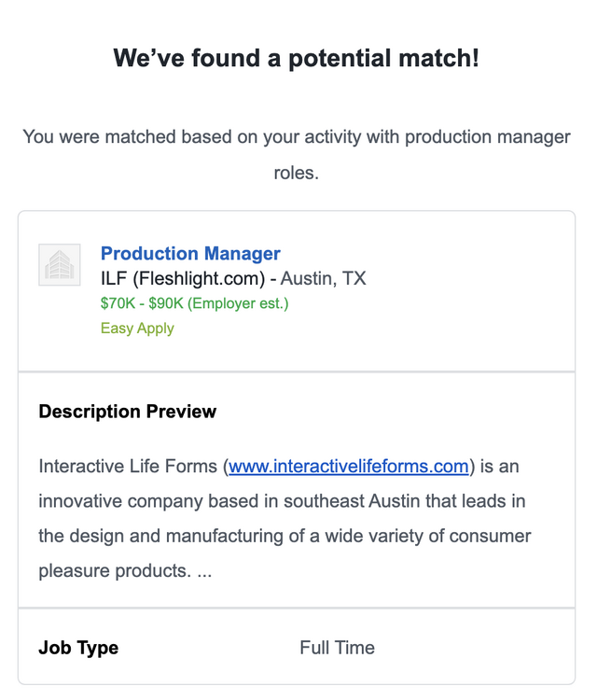Click the ILF (Fleshlight.com) company name

(x=185, y=278)
